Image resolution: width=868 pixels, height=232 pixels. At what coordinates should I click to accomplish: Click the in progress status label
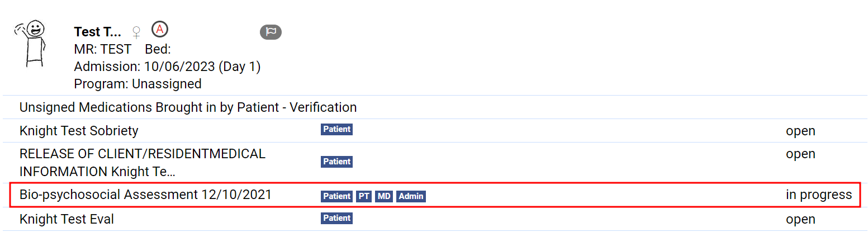pos(818,195)
